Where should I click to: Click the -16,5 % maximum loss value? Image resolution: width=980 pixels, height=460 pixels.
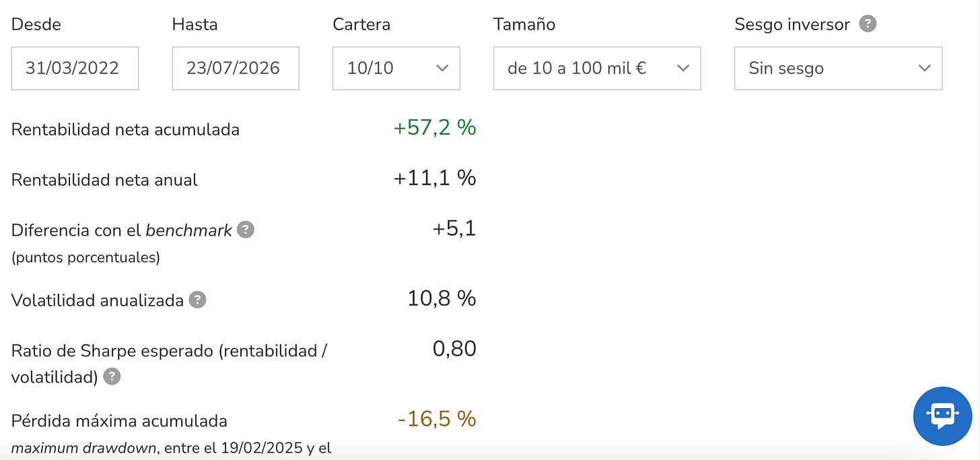tap(437, 419)
